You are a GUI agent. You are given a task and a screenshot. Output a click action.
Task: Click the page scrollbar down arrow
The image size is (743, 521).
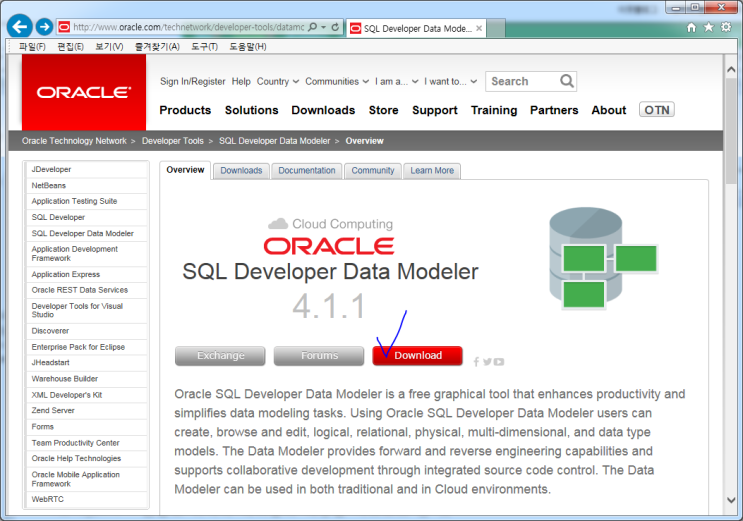731,500
